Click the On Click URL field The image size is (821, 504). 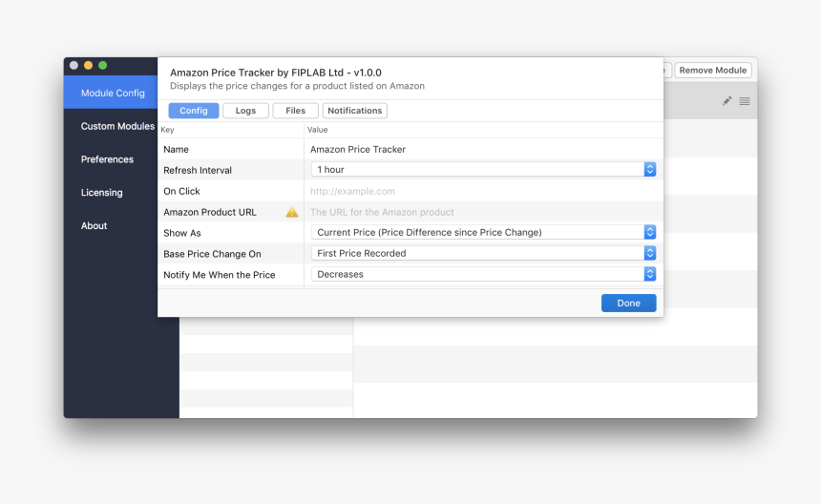tap(483, 191)
